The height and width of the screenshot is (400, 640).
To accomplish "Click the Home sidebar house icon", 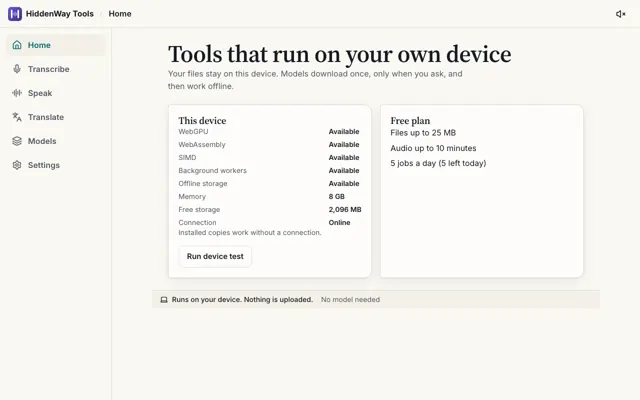I will (17, 45).
